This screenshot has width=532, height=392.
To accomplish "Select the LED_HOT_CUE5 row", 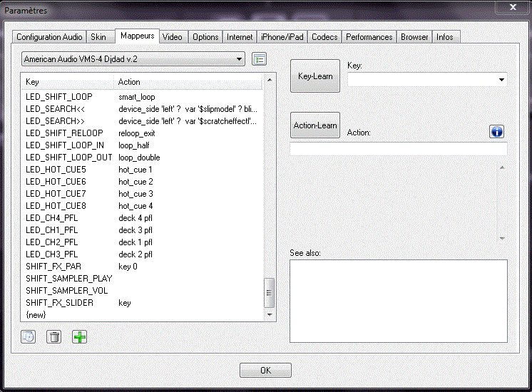I will tap(56, 170).
